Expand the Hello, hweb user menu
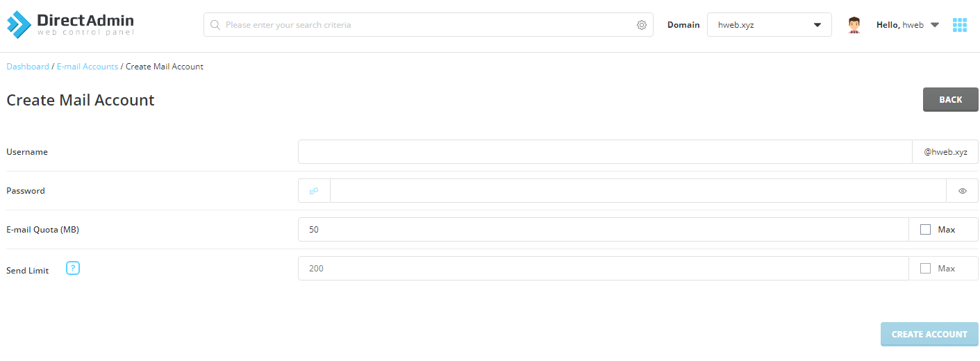 [x=908, y=25]
